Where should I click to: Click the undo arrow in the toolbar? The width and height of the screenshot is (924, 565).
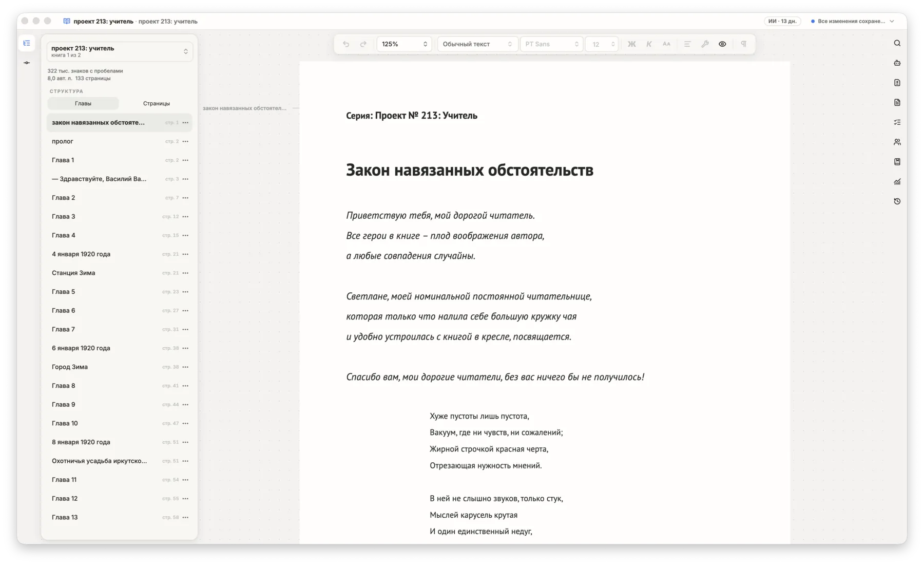346,44
